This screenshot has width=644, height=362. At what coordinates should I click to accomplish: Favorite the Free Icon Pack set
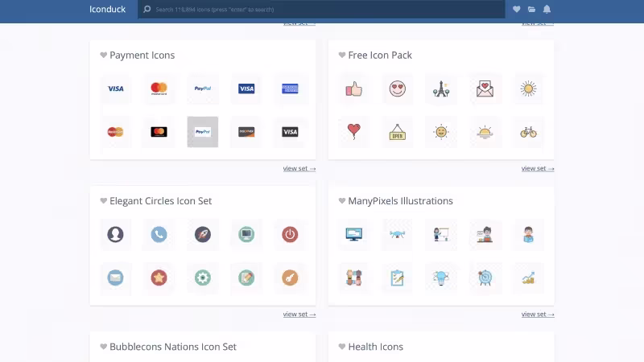342,56
